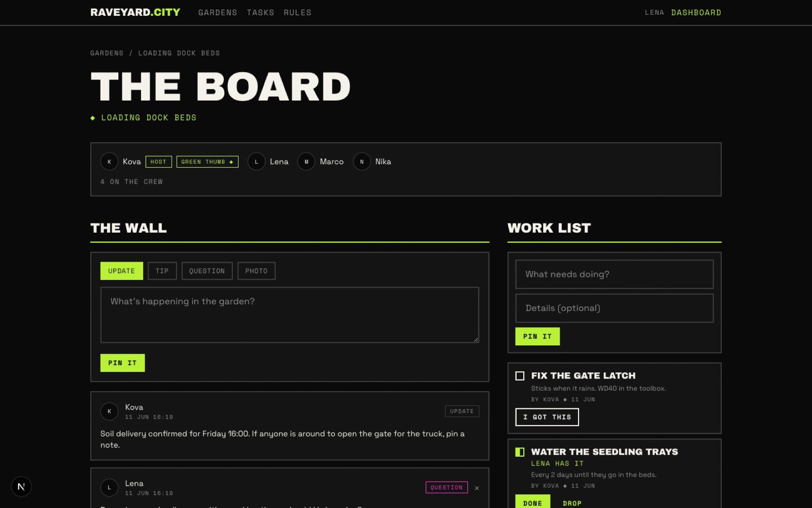Pin the wall post with Pin It
The height and width of the screenshot is (508, 812).
[x=122, y=363]
